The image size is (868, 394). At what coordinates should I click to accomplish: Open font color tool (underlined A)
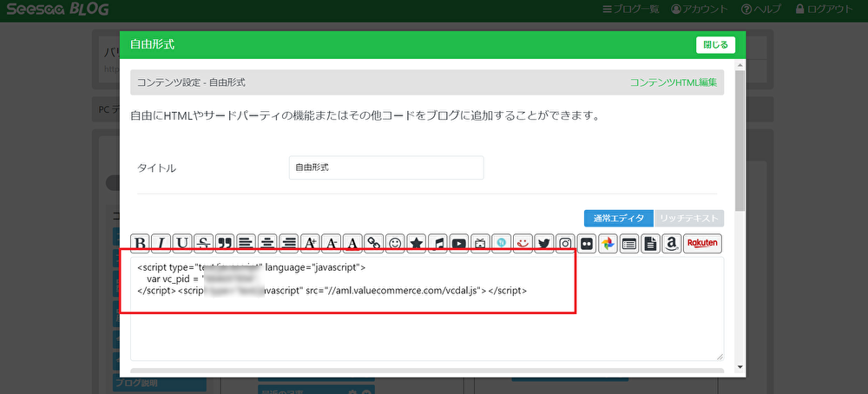click(352, 243)
